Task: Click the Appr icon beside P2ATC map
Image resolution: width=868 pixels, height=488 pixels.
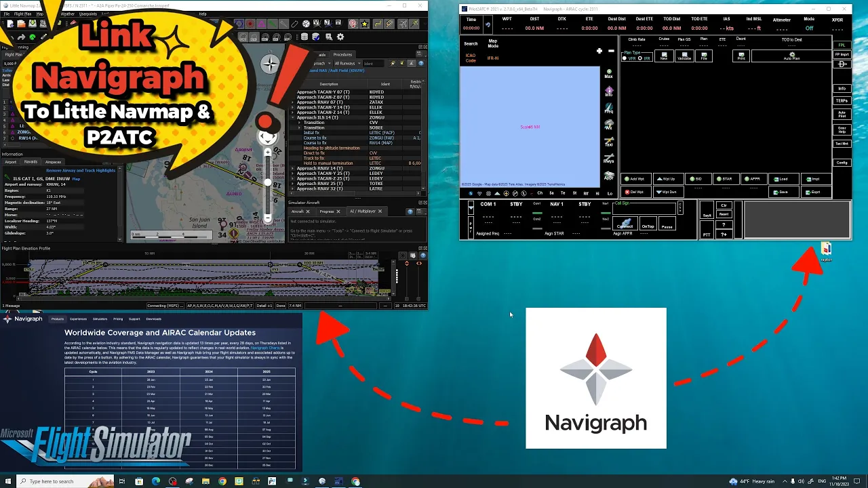Action: tap(609, 176)
